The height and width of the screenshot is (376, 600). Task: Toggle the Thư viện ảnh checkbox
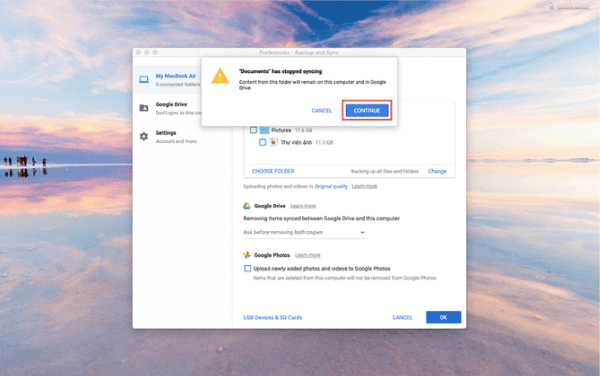tap(262, 142)
